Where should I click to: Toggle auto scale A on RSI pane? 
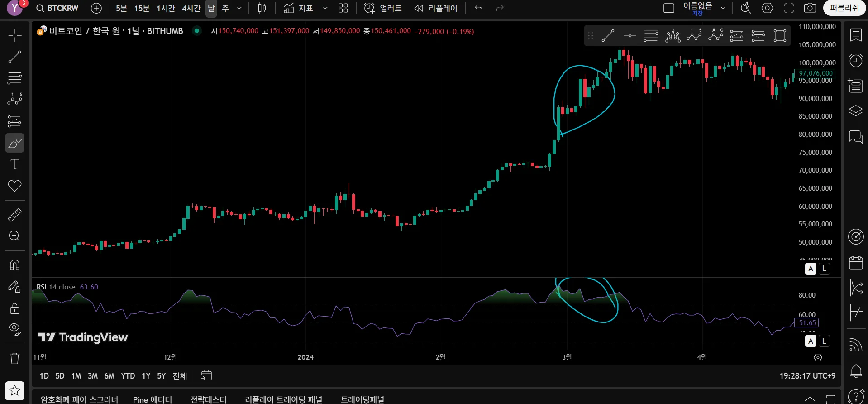811,341
